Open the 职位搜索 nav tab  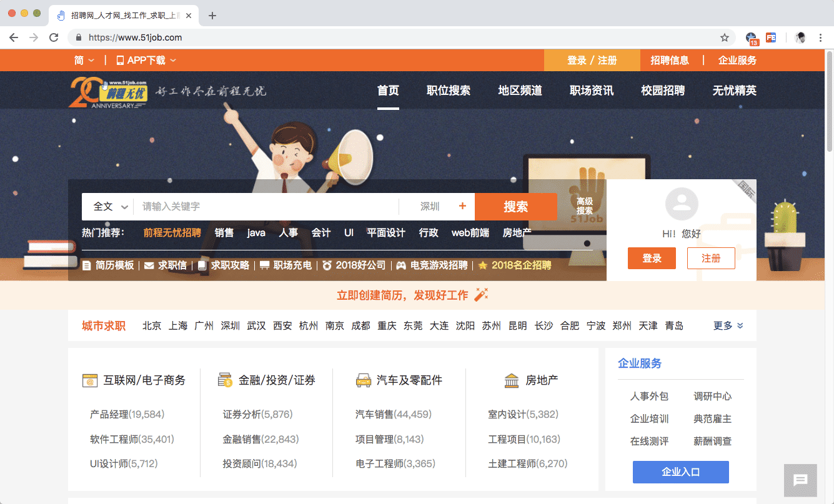[x=449, y=91]
